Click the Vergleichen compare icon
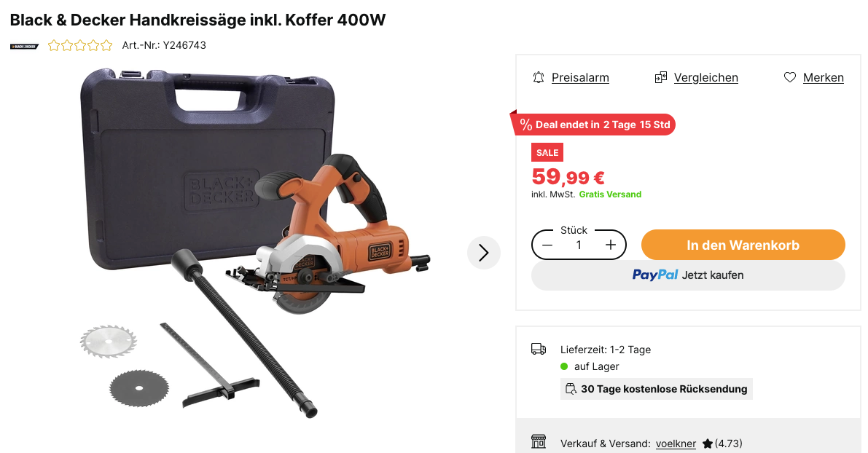868x453 pixels. pyautogui.click(x=660, y=77)
